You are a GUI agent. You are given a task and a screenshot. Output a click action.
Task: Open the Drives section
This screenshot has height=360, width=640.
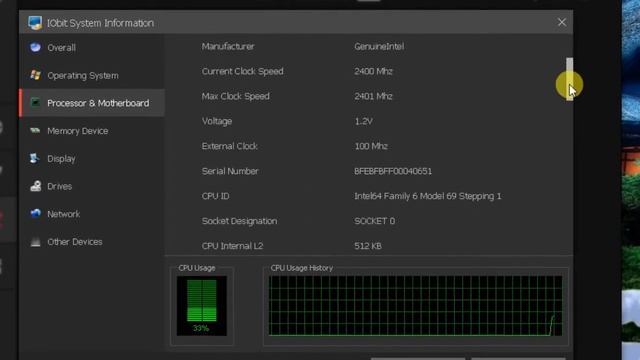point(92,187)
